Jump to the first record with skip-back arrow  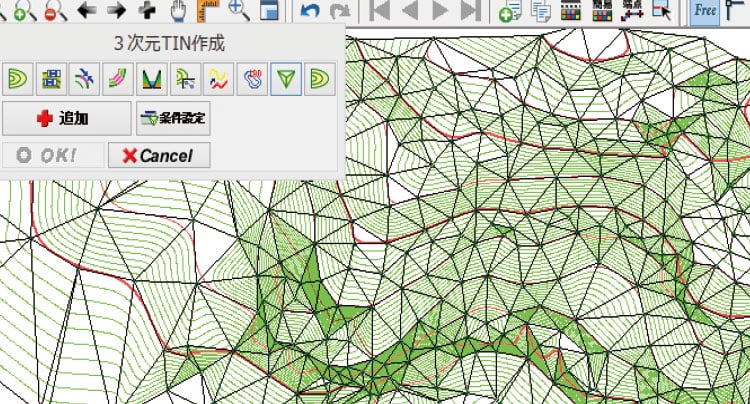[380, 12]
